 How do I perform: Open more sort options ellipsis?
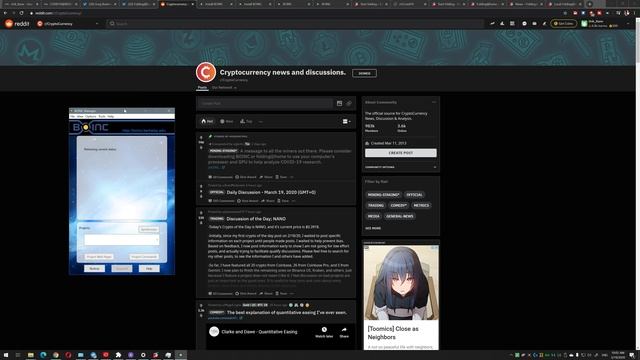pyautogui.click(x=260, y=121)
